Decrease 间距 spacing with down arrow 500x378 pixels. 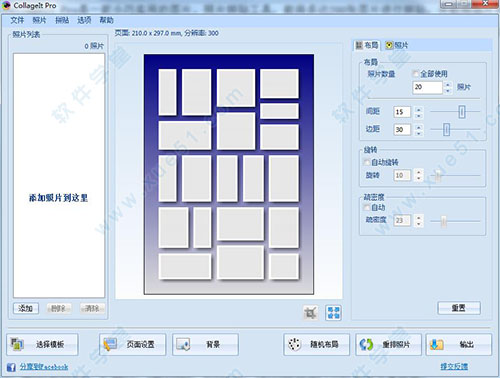coord(419,115)
